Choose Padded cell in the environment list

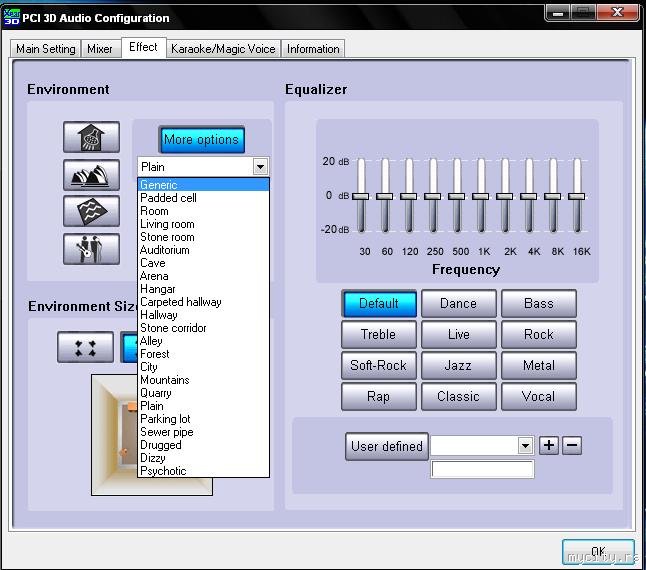[204, 198]
